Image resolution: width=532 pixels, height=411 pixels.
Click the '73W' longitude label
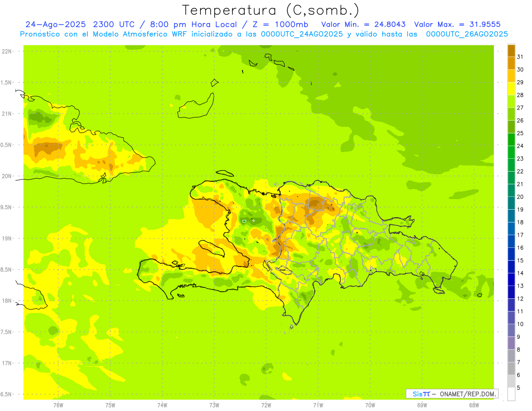point(214,405)
